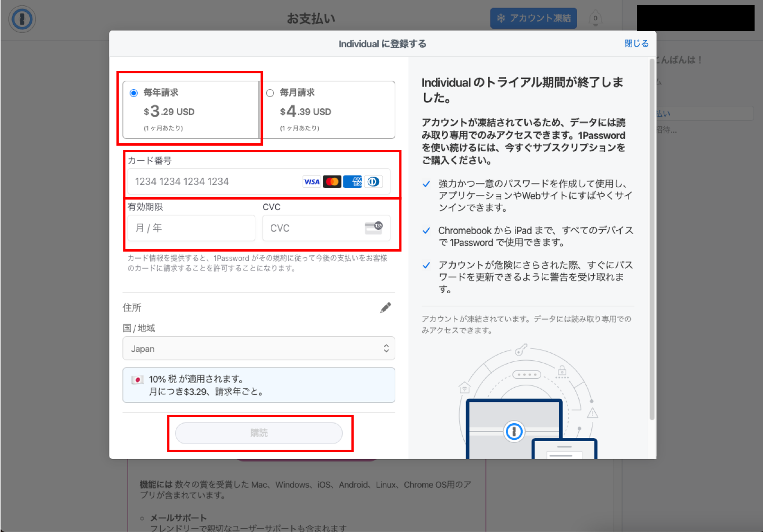Click the アカウント凍結 button
This screenshot has height=532, width=763.
point(533,18)
